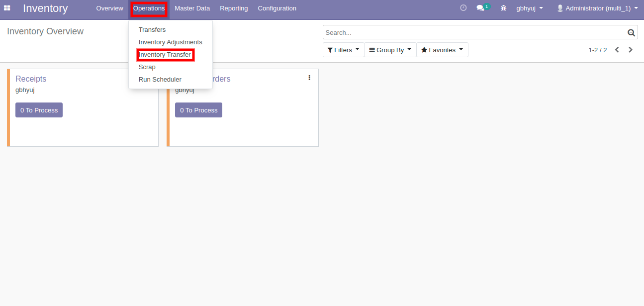Open the three-dot kanban card menu
The height and width of the screenshot is (306, 644).
point(309,78)
